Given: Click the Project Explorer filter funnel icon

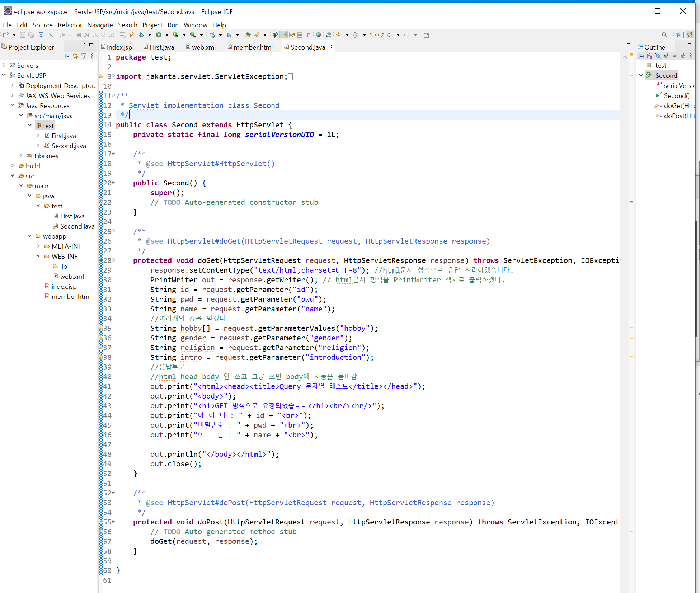Looking at the screenshot, I should pos(84,56).
